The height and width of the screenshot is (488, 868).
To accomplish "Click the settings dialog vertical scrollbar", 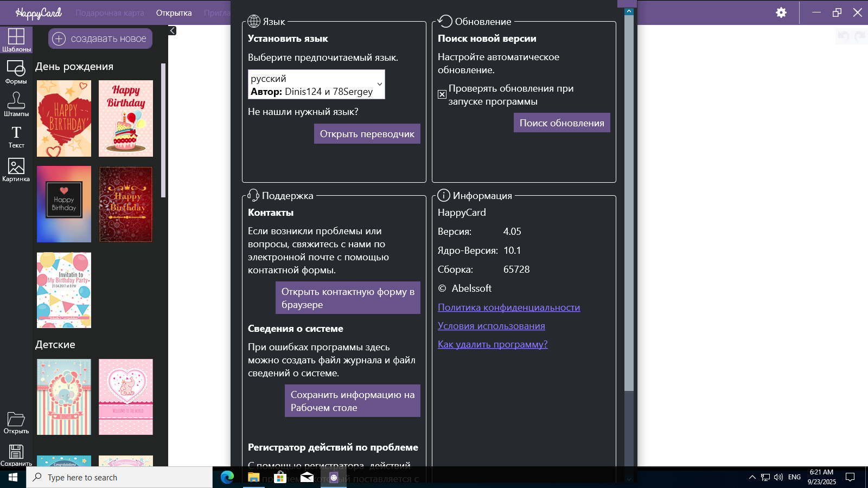I will [629, 217].
